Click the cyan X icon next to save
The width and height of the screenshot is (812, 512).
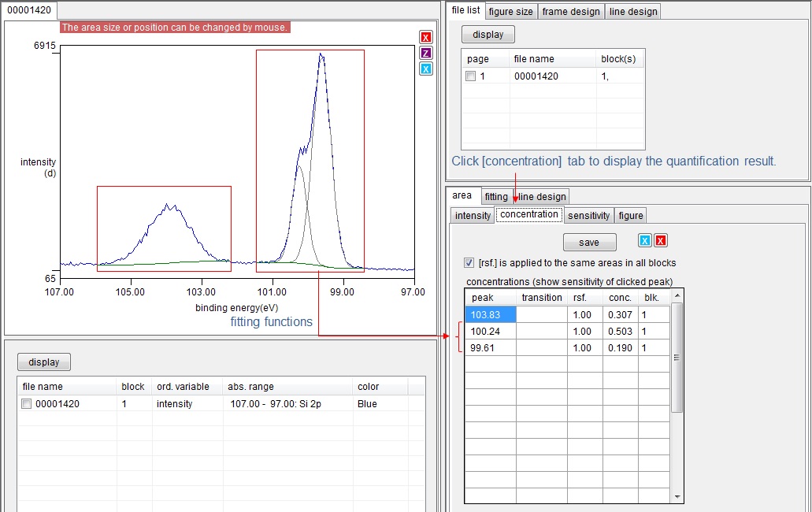pyautogui.click(x=645, y=241)
